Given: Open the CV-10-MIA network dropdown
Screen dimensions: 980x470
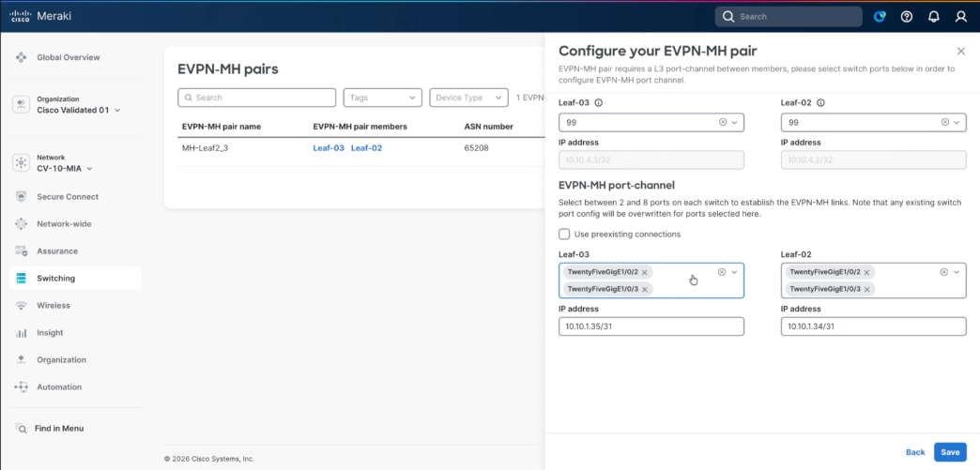Looking at the screenshot, I should click(65, 169).
